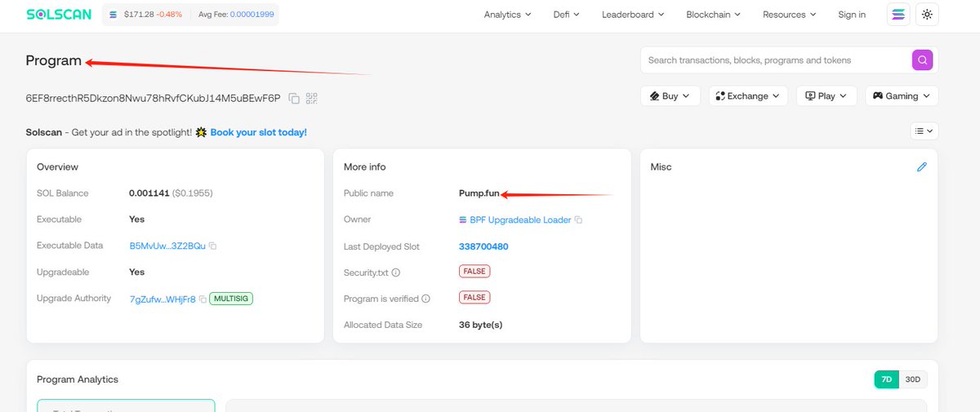Select the 7D analytics range
The height and width of the screenshot is (412, 980).
pos(886,379)
